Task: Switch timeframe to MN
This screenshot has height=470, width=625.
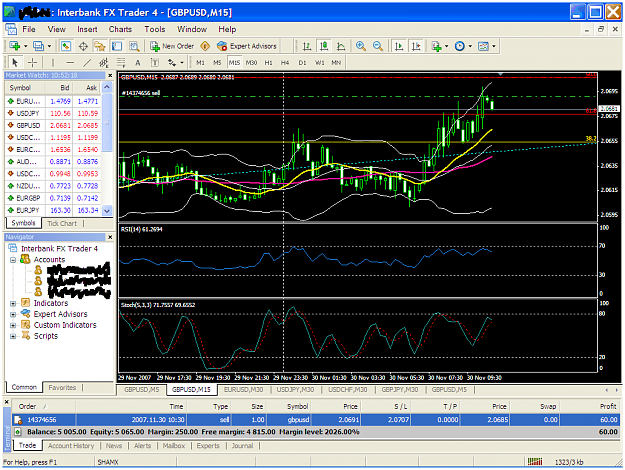Action: pyautogui.click(x=336, y=63)
